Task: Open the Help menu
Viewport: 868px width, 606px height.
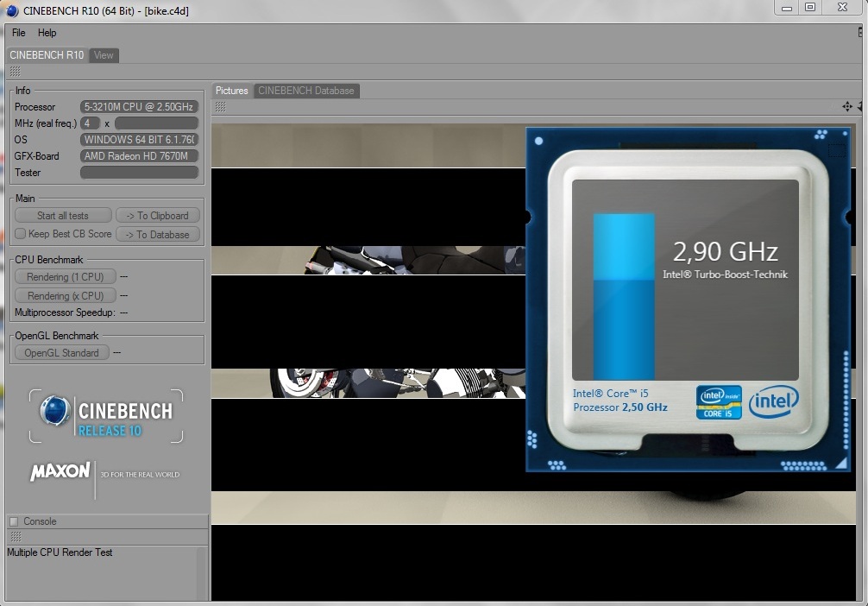Action: pyautogui.click(x=47, y=33)
